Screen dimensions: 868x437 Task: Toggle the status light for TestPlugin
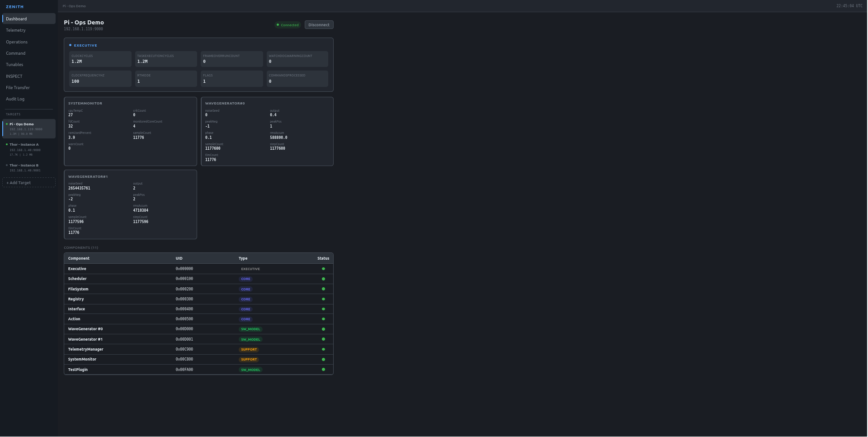[323, 370]
